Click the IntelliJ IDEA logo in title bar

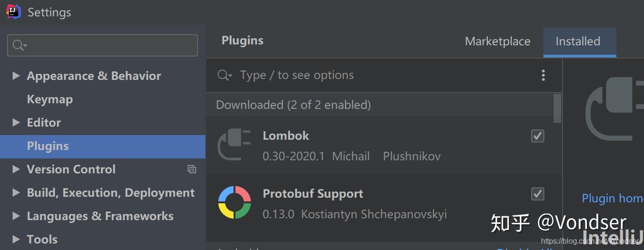[x=13, y=11]
